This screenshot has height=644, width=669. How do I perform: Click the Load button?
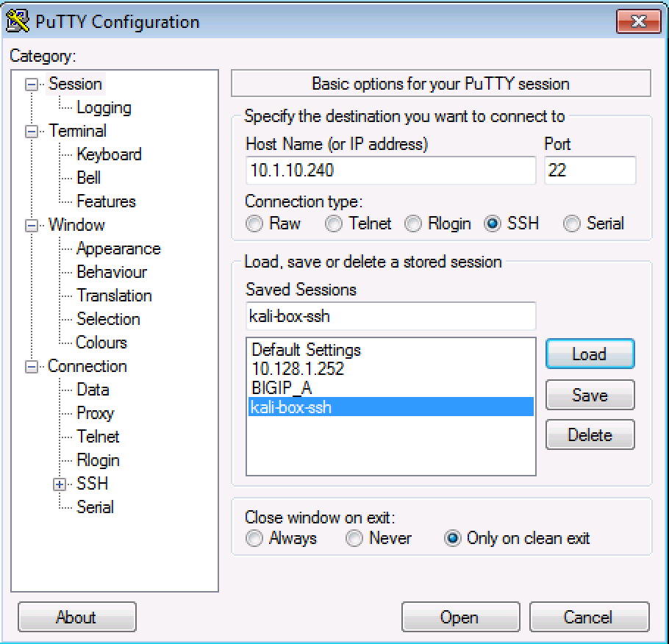point(590,354)
